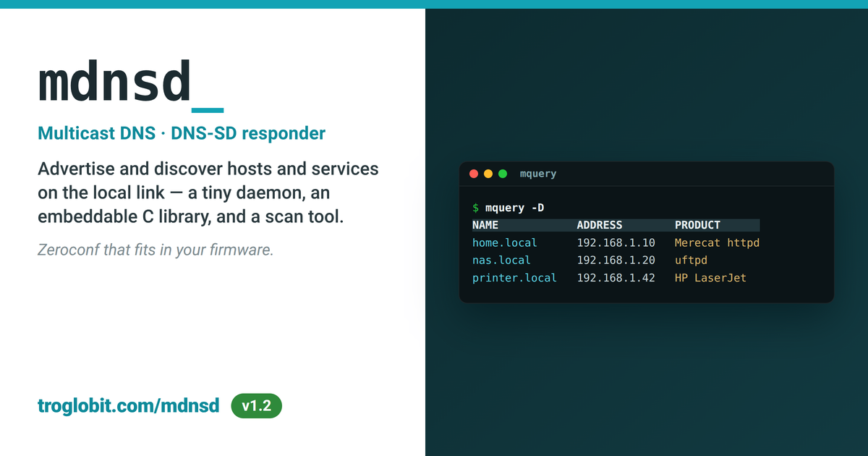This screenshot has height=456, width=868.
Task: Click the red close dot in mquery window
Action: coord(475,174)
